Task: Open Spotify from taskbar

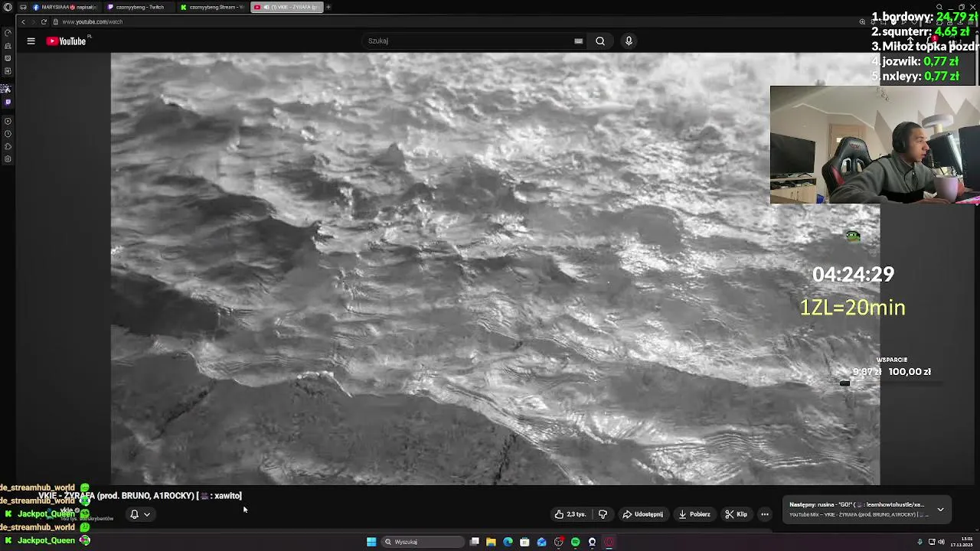Action: (x=575, y=542)
